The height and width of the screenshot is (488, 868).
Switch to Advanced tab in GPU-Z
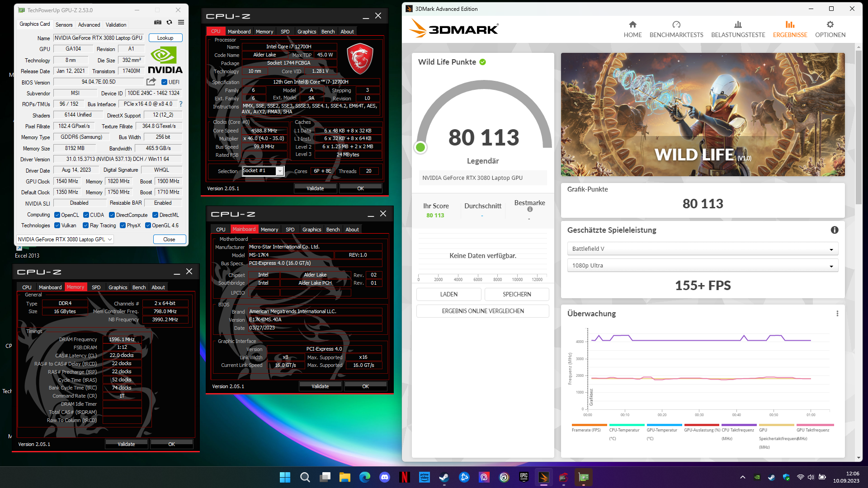(x=89, y=25)
